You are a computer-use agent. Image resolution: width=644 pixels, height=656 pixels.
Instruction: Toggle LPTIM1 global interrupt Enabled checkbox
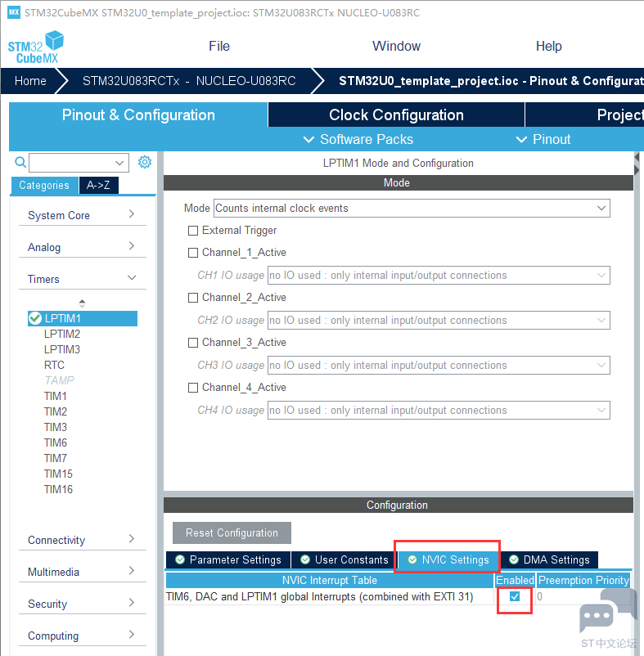tap(515, 596)
